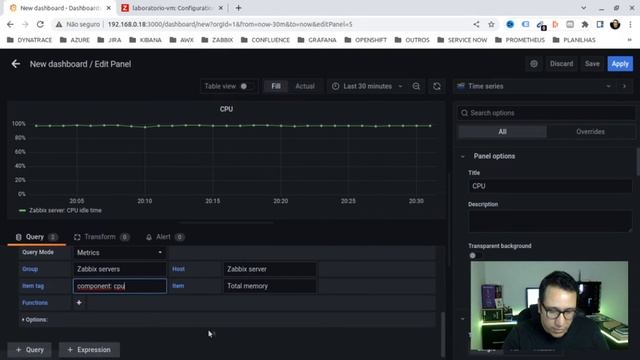Collapse the options pane with arrow icon
Viewport: 640px width, 360px height.
pyautogui.click(x=624, y=86)
